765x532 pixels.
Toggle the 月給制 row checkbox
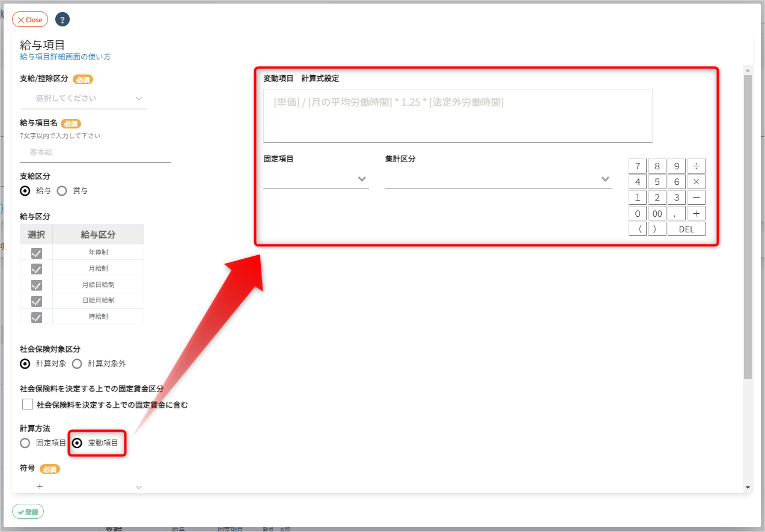pyautogui.click(x=37, y=269)
